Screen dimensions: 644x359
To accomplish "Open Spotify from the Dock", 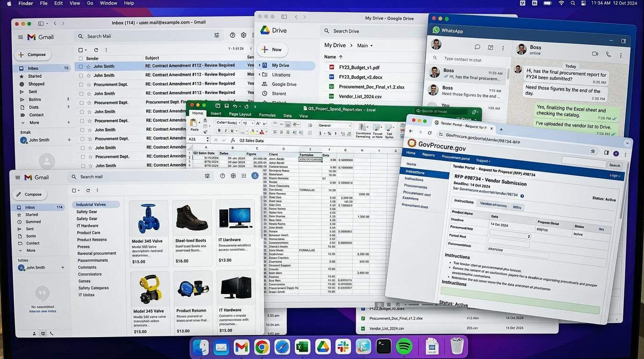I will point(404,347).
